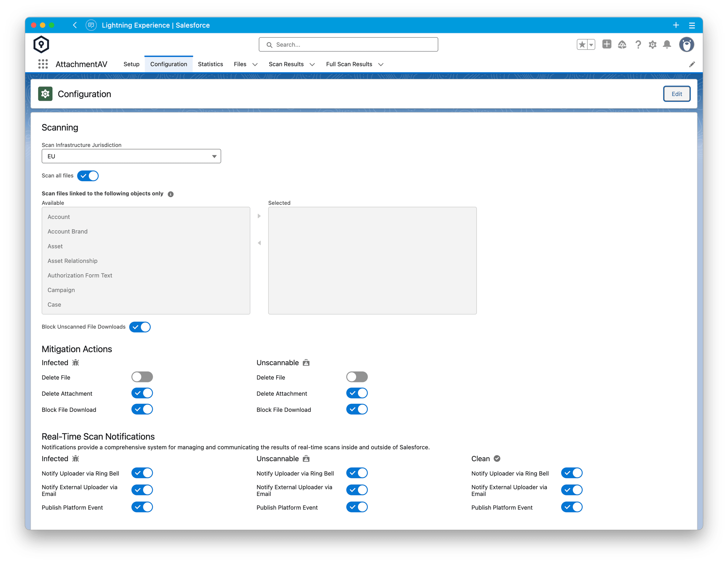Click the icon beside Notifications Unscannable heading
728x563 pixels.
[306, 459]
